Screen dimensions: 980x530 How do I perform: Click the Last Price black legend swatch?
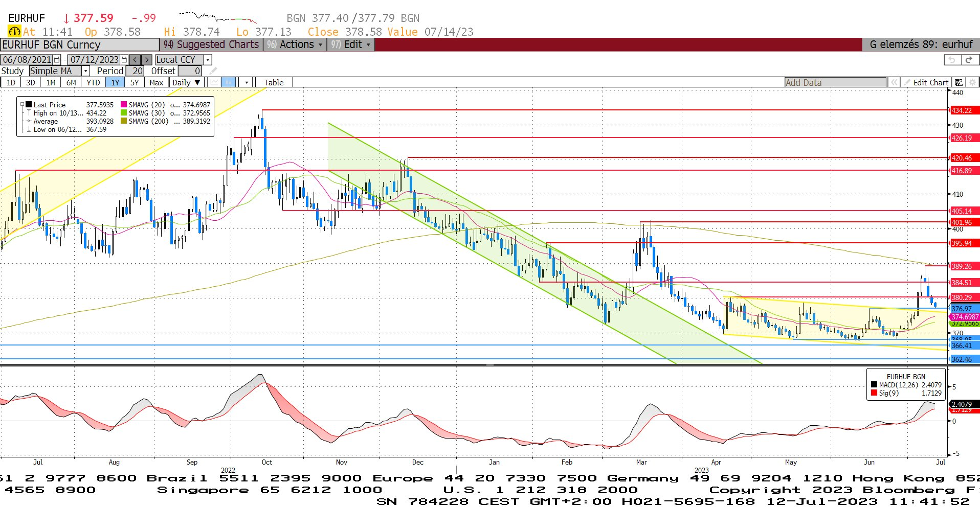pyautogui.click(x=29, y=105)
